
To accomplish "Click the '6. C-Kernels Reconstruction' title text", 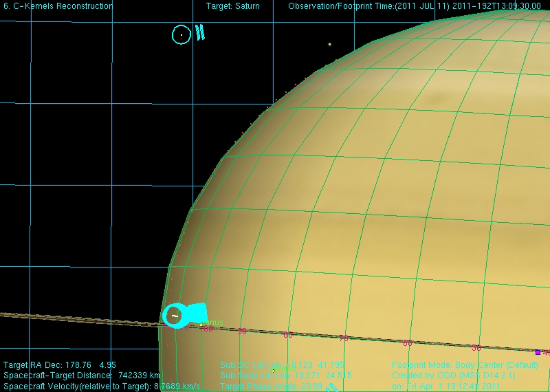I will 58,6.
